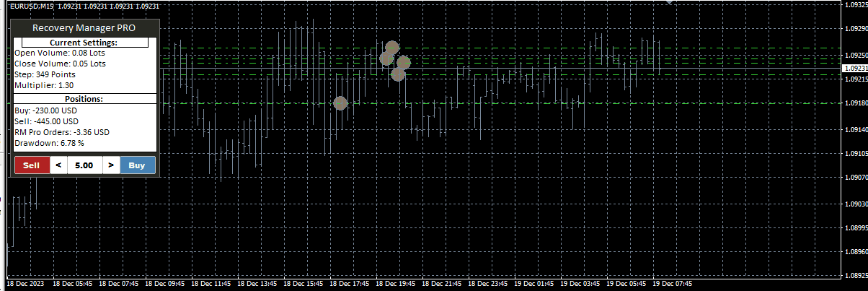
Task: Select the lowest circle marker in the cluster
Action: [397, 74]
